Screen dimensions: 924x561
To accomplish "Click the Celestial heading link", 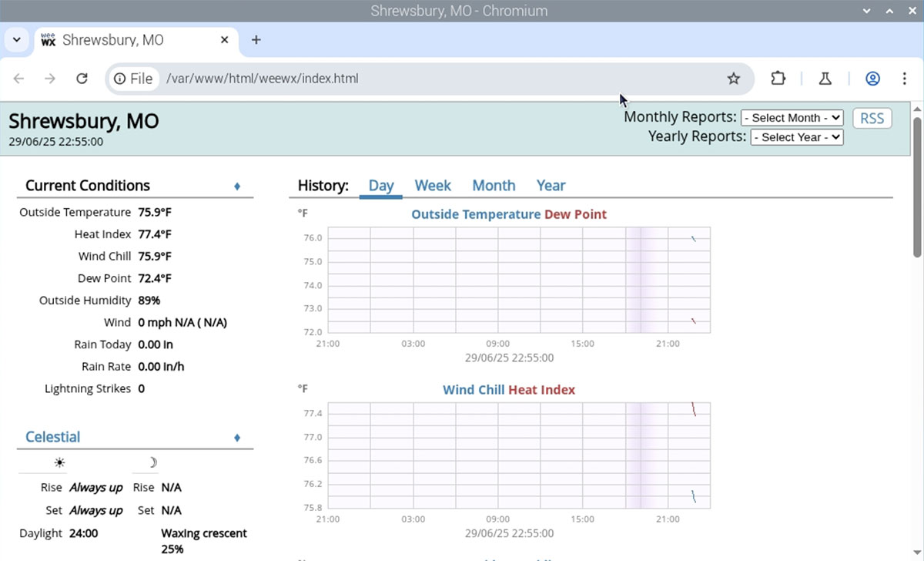I will click(x=52, y=437).
